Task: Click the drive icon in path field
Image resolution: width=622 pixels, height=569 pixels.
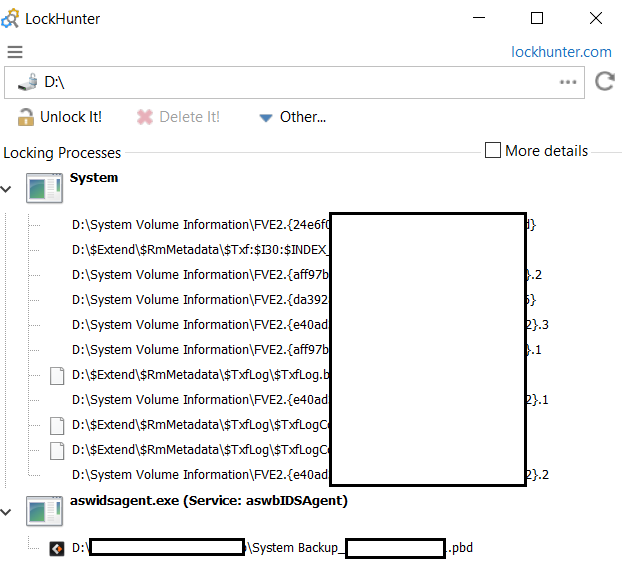Action: tap(27, 82)
